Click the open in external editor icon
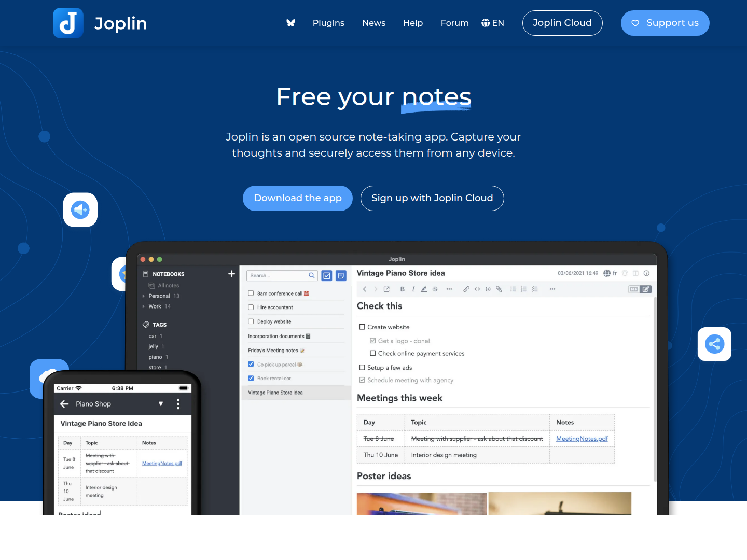Viewport: 747px width, 560px height. [386, 289]
